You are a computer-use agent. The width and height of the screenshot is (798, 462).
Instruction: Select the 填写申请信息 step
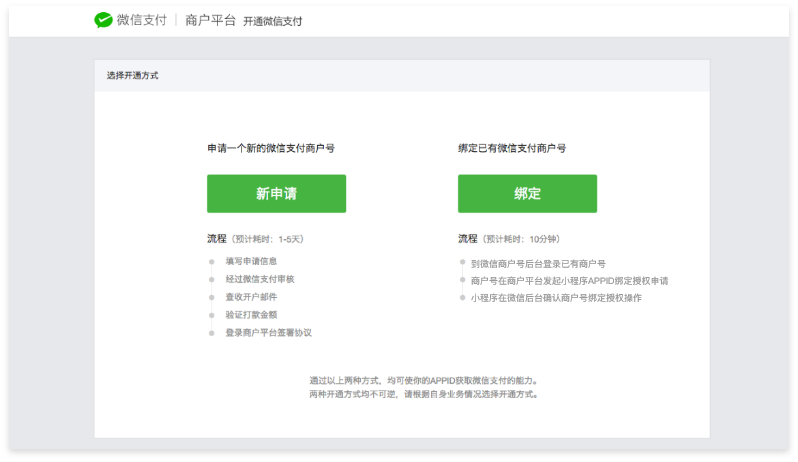coord(250,263)
